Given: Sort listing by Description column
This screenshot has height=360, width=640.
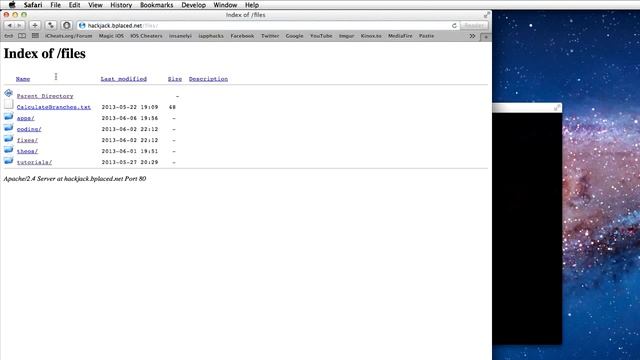Looking at the screenshot, I should [x=208, y=79].
